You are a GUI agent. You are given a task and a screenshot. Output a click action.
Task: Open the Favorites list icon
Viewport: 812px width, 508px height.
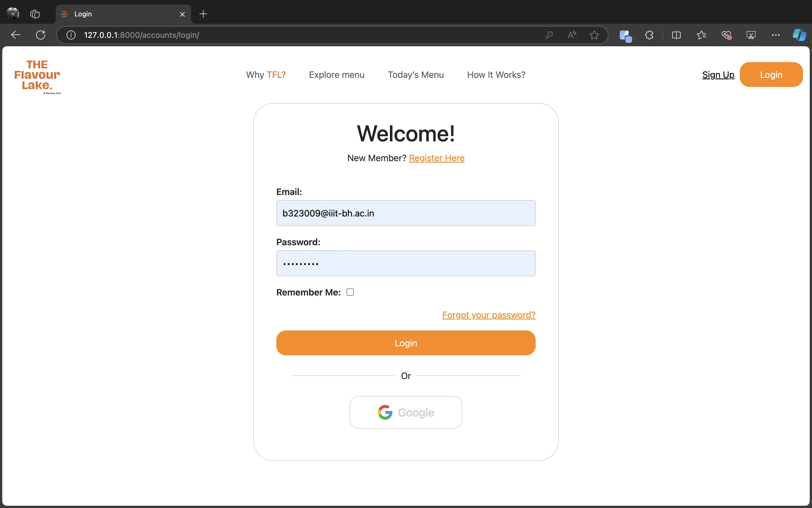(701, 35)
